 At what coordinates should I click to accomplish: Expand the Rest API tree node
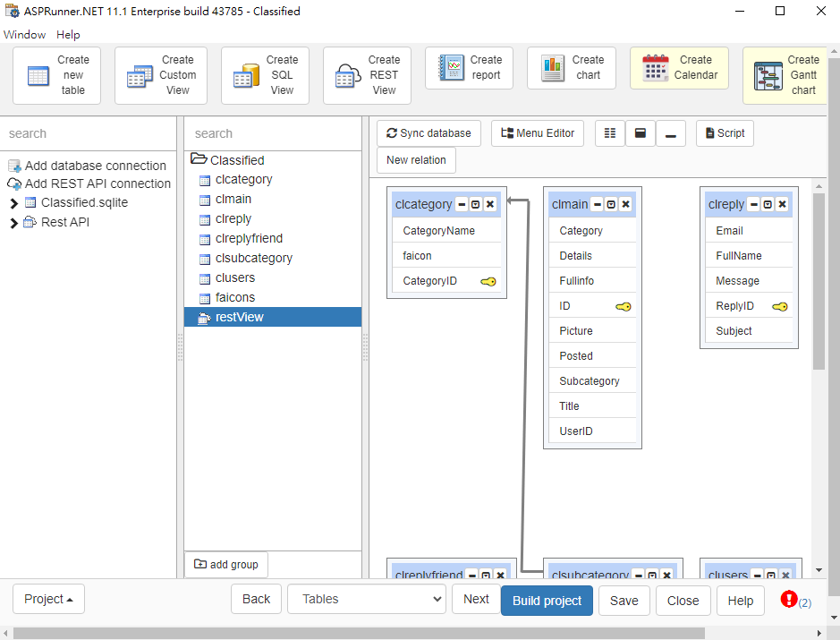14,223
